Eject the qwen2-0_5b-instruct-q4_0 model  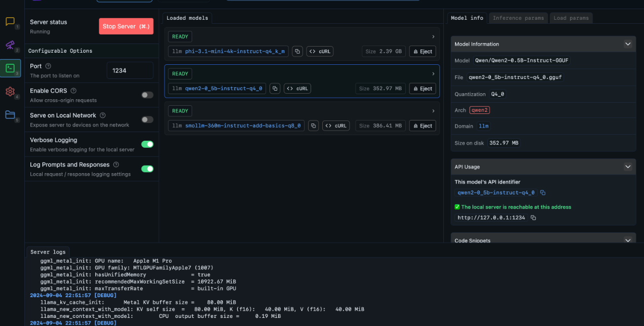(x=423, y=89)
